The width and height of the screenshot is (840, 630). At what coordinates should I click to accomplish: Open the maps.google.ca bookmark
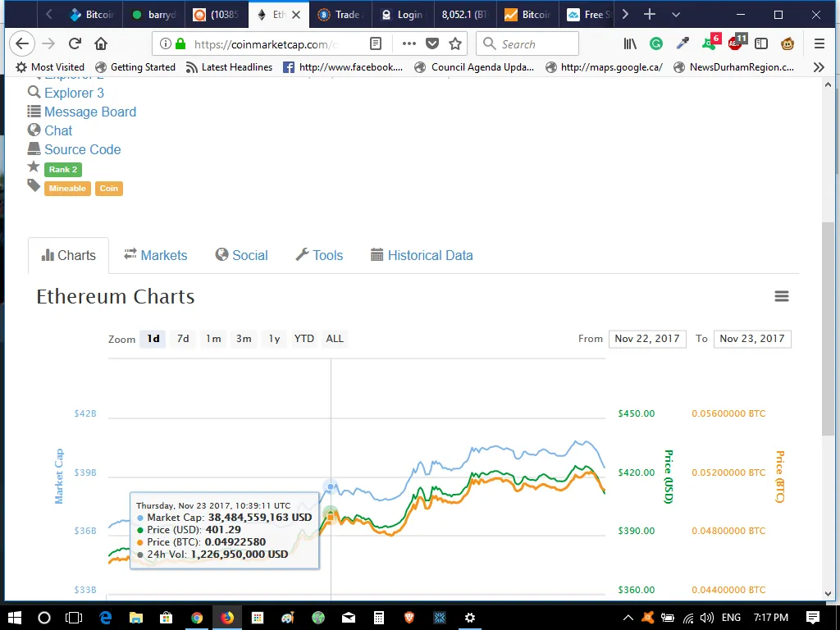[604, 67]
